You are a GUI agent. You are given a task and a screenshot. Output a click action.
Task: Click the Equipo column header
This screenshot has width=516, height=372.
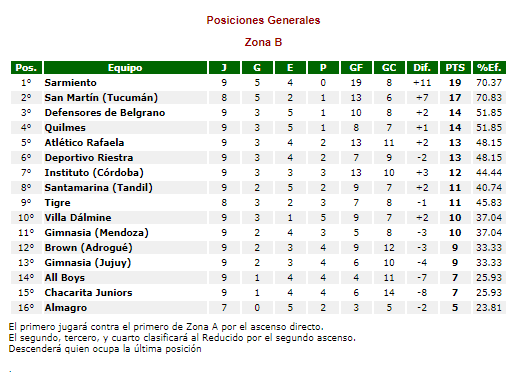(125, 68)
